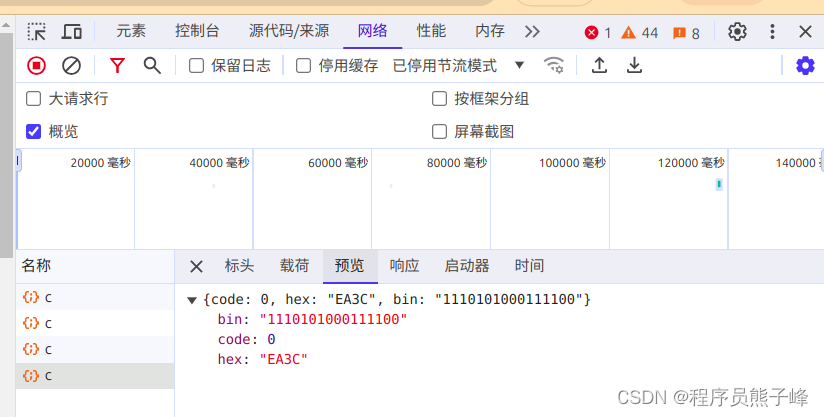This screenshot has width=824, height=417.
Task: Open the 源代码/来源 tab
Action: coord(289,31)
